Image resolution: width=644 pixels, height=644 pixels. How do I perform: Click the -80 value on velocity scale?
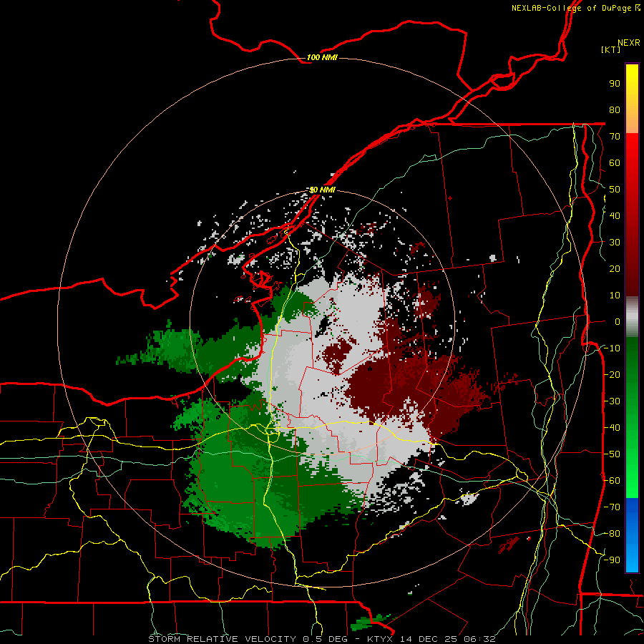click(x=612, y=534)
